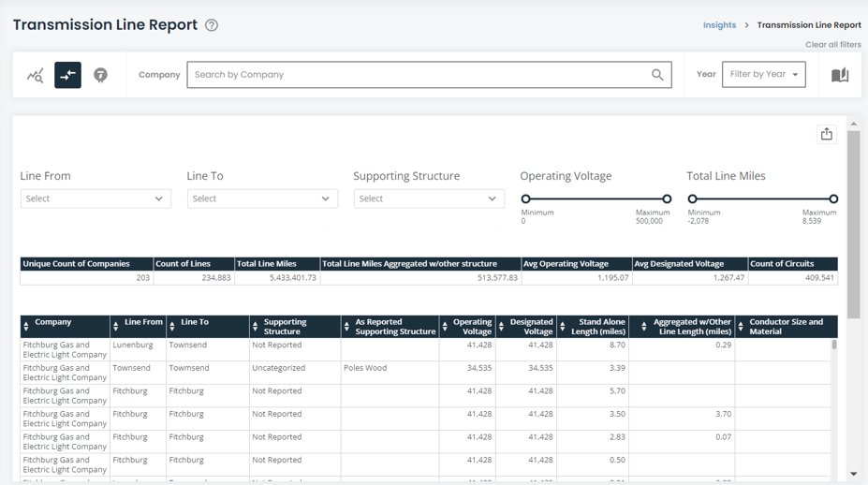This screenshot has height=485, width=868.
Task: Click the page scrollbar up arrow
Action: coord(854,124)
